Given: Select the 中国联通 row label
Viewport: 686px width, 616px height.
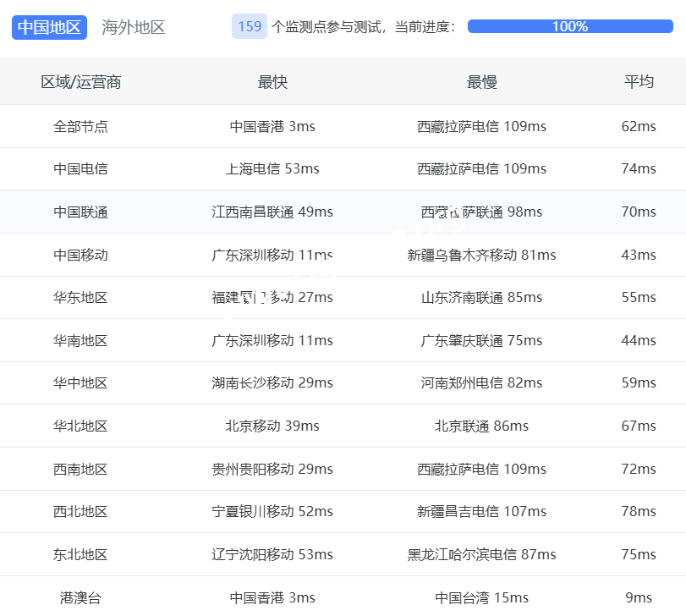Looking at the screenshot, I should point(81,212).
